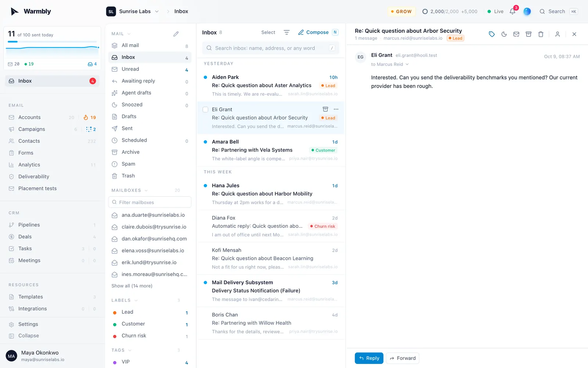The width and height of the screenshot is (588, 368).
Task: Click the Reply button
Action: coord(369,358)
